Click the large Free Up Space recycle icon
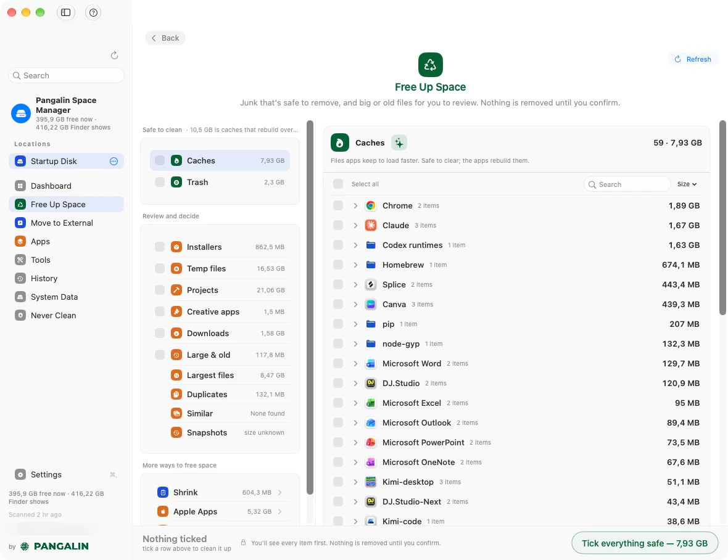This screenshot has width=728, height=560. point(430,65)
